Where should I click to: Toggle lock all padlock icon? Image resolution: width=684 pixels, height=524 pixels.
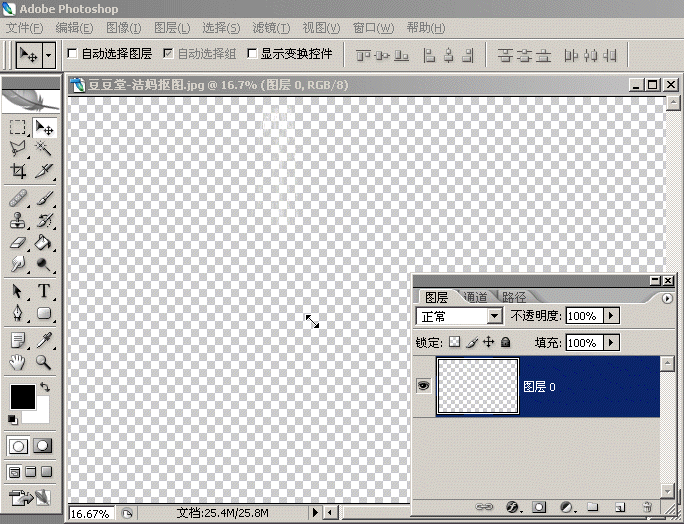click(x=506, y=342)
